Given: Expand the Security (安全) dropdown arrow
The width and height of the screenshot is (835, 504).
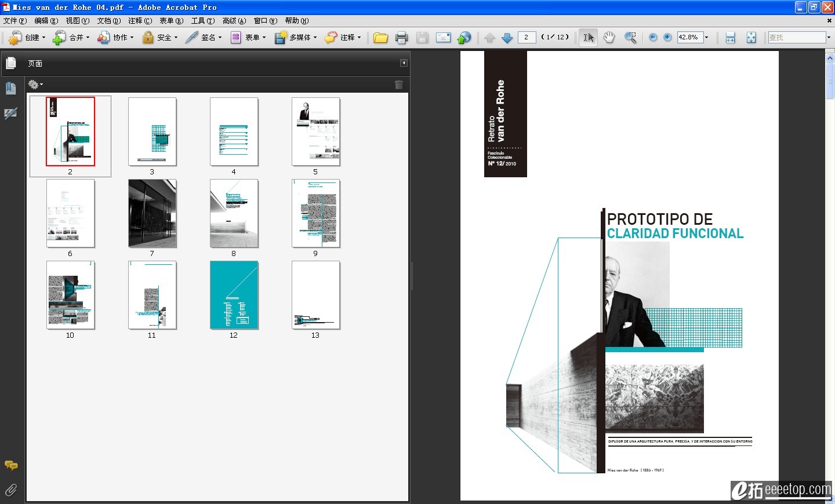Looking at the screenshot, I should [176, 38].
